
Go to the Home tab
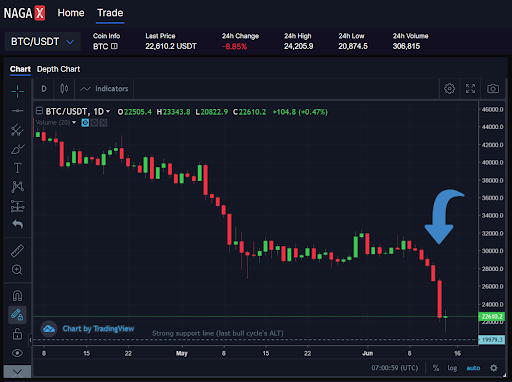pyautogui.click(x=71, y=13)
